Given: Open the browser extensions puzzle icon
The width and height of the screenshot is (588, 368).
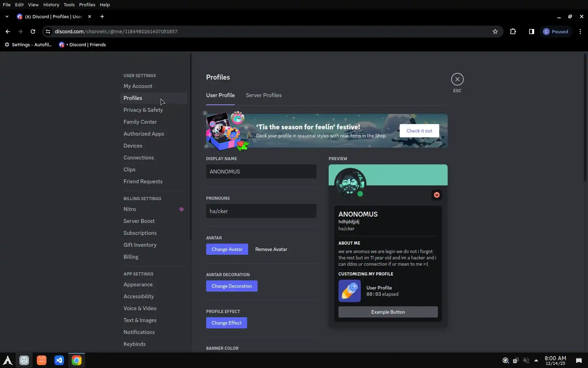Looking at the screenshot, I should coord(513,32).
